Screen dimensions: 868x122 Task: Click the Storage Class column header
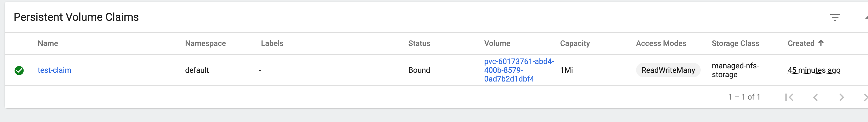coord(736,43)
